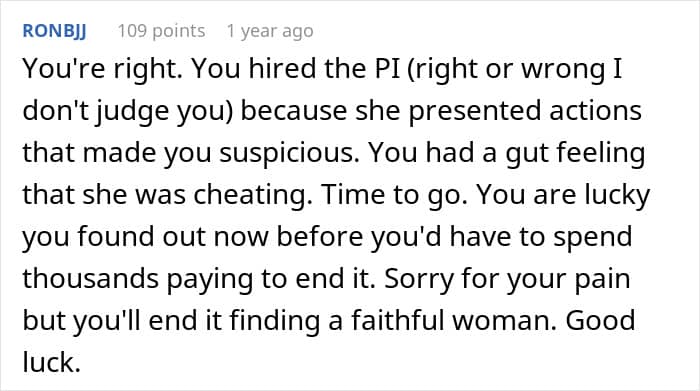700x391 pixels.
Task: Click the phrase thousands paying to end it
Action: point(199,279)
